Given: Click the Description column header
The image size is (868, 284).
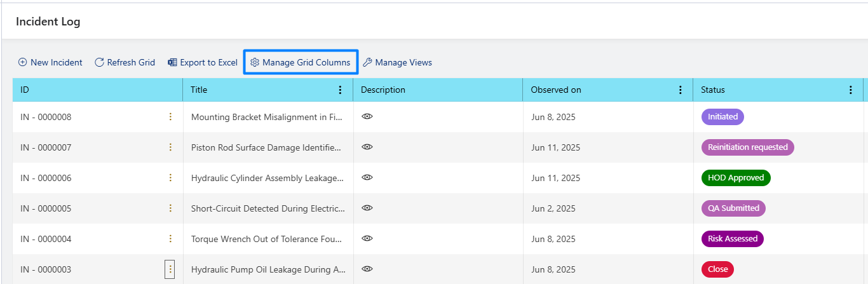Looking at the screenshot, I should [x=438, y=90].
